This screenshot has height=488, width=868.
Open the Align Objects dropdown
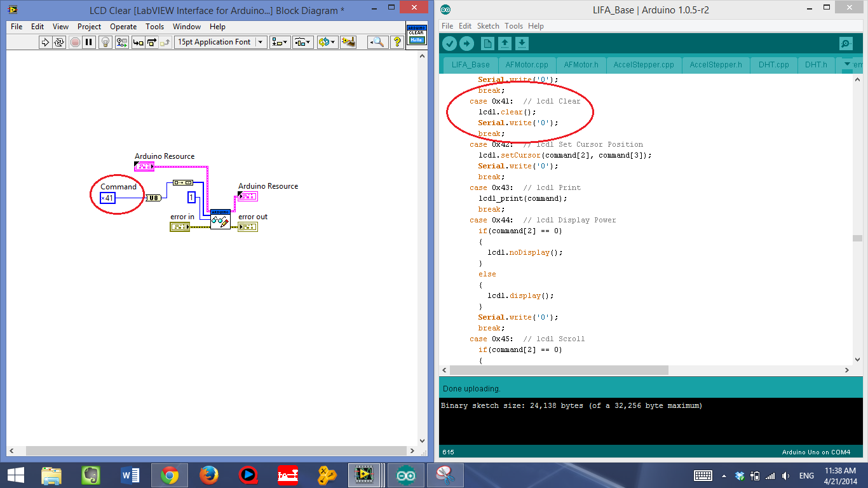[280, 42]
